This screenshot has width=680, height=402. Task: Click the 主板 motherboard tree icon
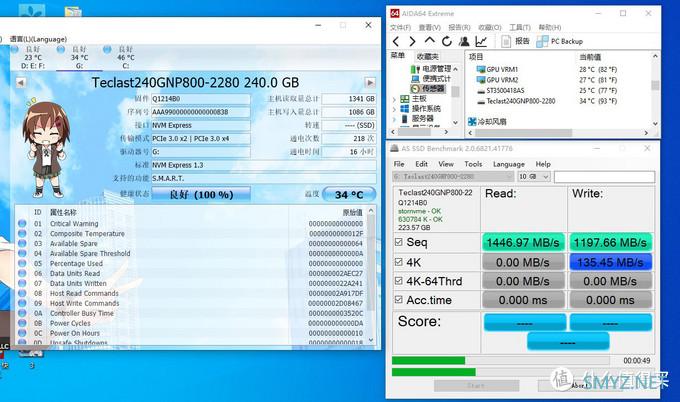[405, 98]
